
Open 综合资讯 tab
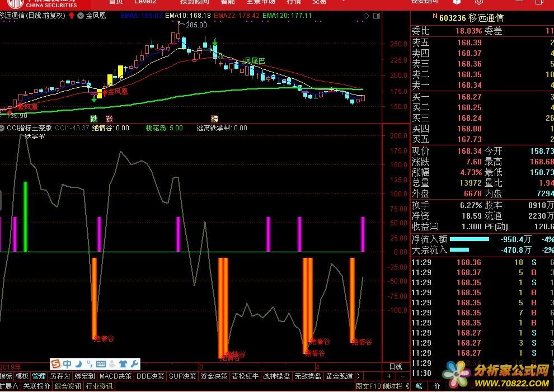point(68,386)
